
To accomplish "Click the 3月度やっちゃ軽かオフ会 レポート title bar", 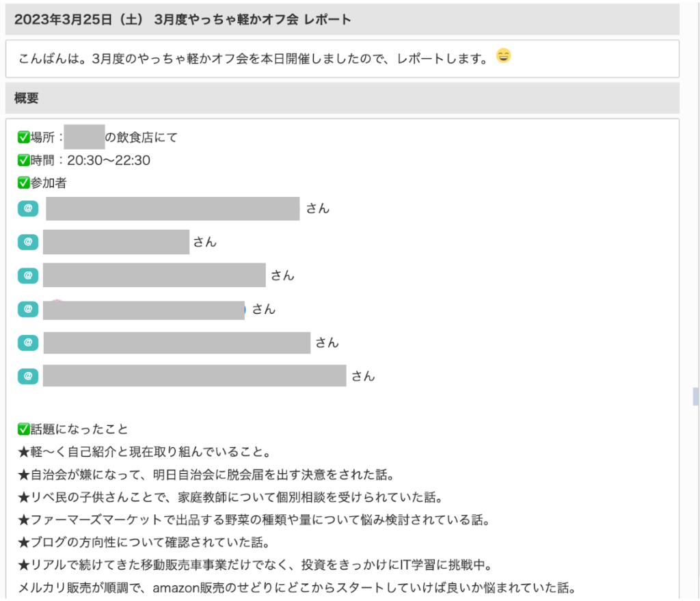I will (x=183, y=19).
